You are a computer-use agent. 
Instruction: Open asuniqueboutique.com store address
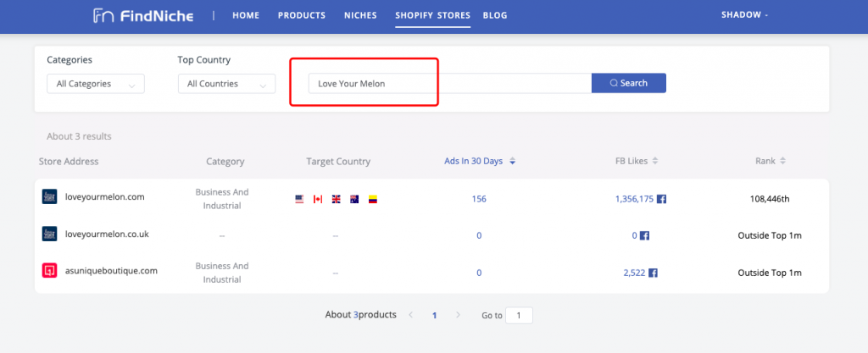(x=111, y=271)
